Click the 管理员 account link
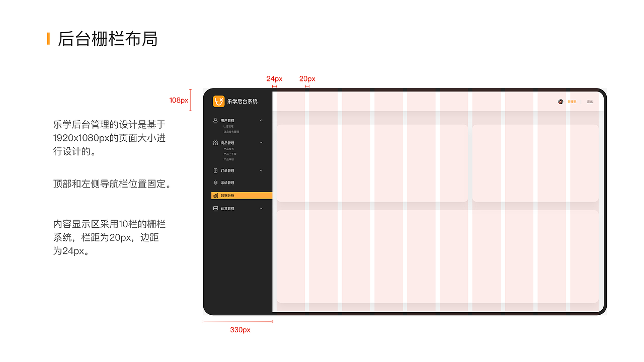The image size is (644, 362). pos(572,101)
